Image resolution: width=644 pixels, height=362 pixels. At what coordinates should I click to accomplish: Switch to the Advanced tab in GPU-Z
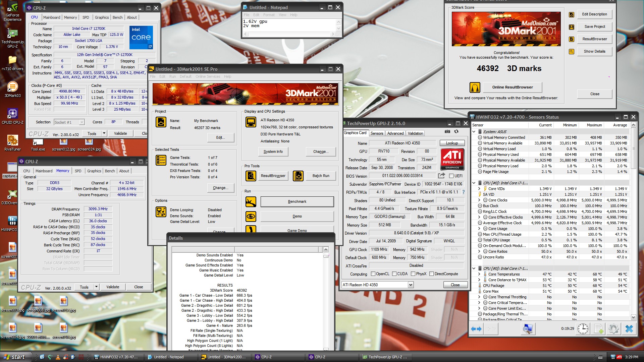coord(395,133)
